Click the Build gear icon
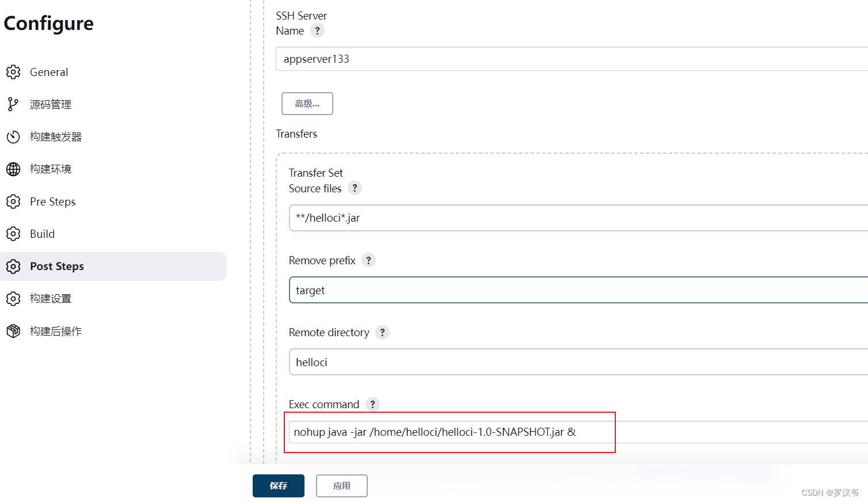Viewport: 868px width, 502px height. (13, 234)
